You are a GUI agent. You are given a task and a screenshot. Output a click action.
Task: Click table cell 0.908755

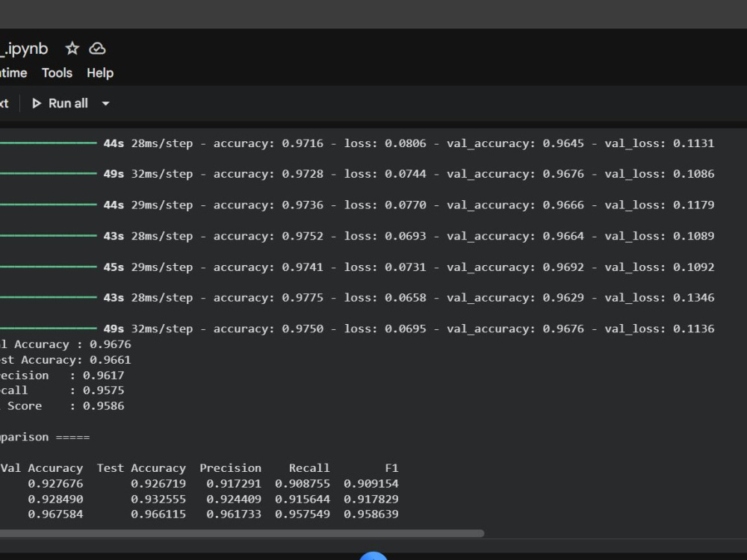302,484
